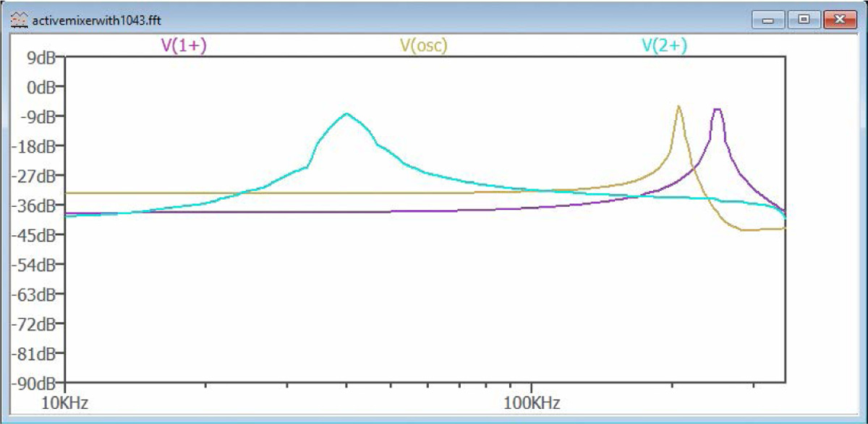Close the activemixerwith1043.fft window
868x424 pixels.
point(839,20)
